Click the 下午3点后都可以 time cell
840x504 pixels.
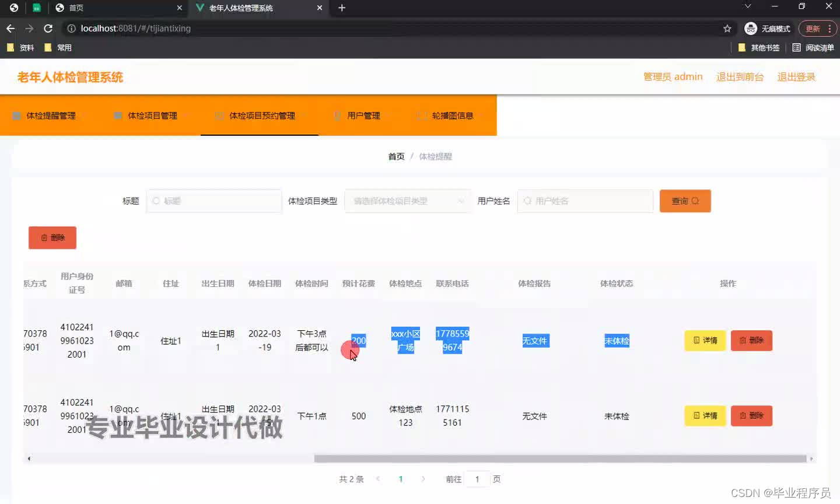tap(311, 341)
